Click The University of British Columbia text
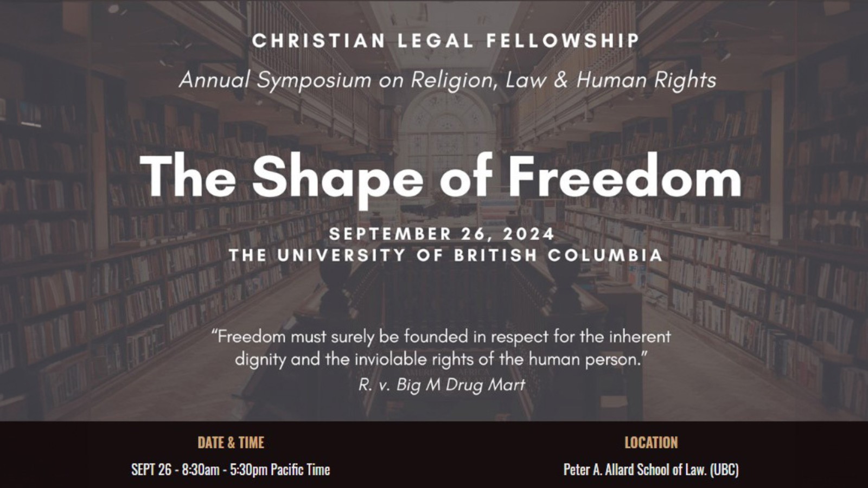868x488 pixels. [x=446, y=255]
